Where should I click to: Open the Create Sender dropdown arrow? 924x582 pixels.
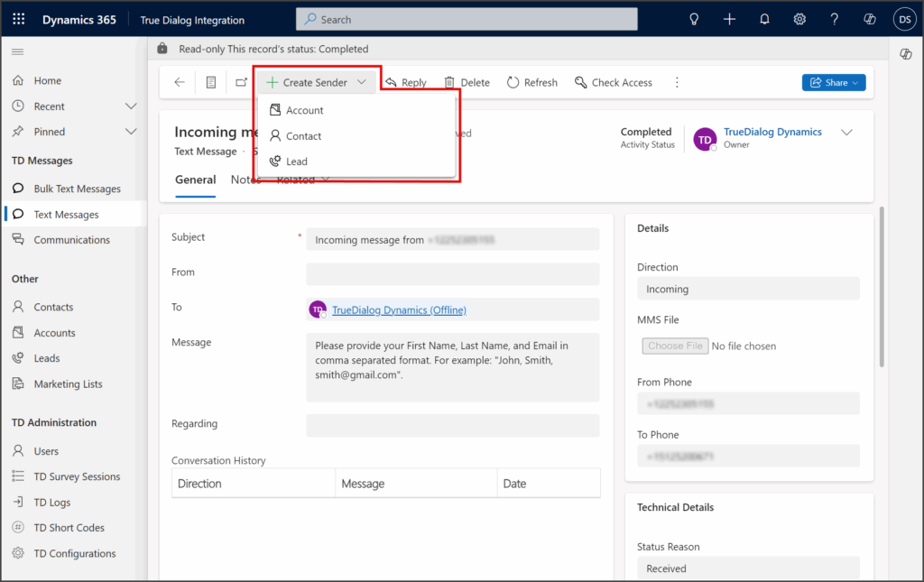pos(362,82)
